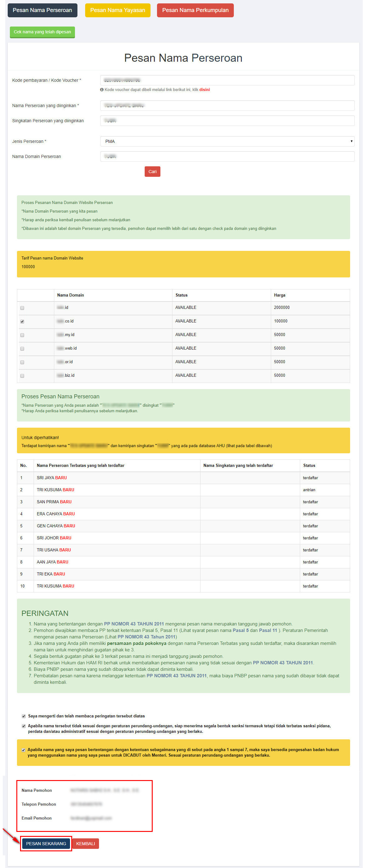This screenshot has height=868, width=368.
Task: Open Pesan Nama Perkumpulan tab
Action: [195, 10]
